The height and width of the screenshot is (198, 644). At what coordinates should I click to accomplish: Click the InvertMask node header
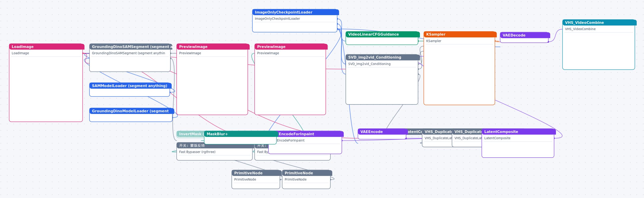190,134
